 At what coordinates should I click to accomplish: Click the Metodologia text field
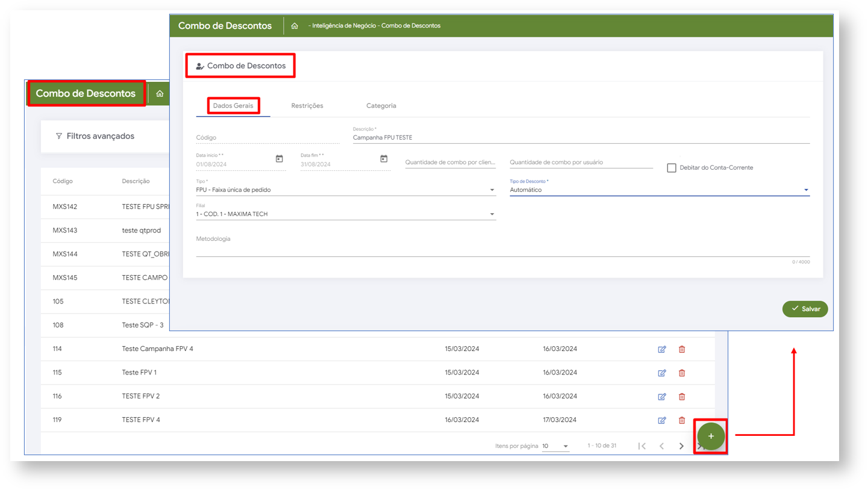point(502,248)
